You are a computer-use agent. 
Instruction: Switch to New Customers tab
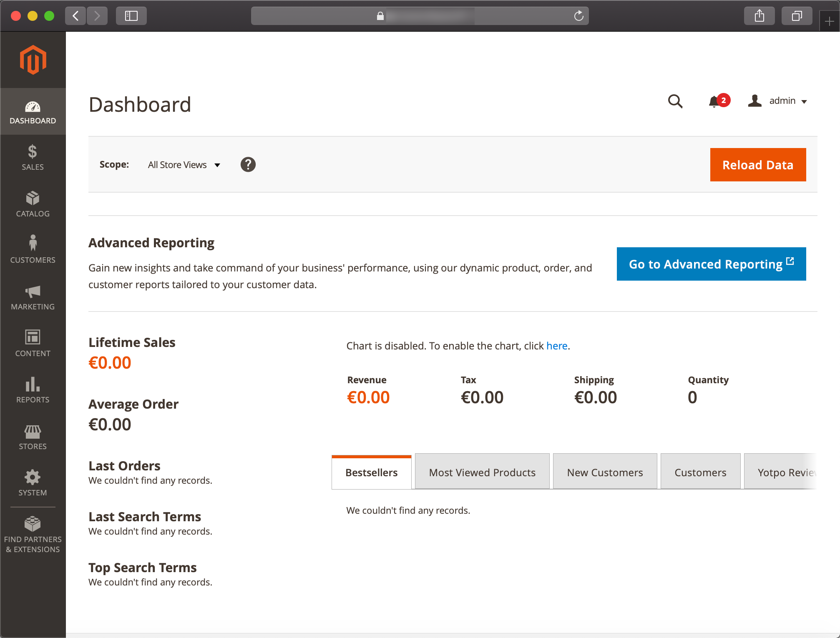605,472
